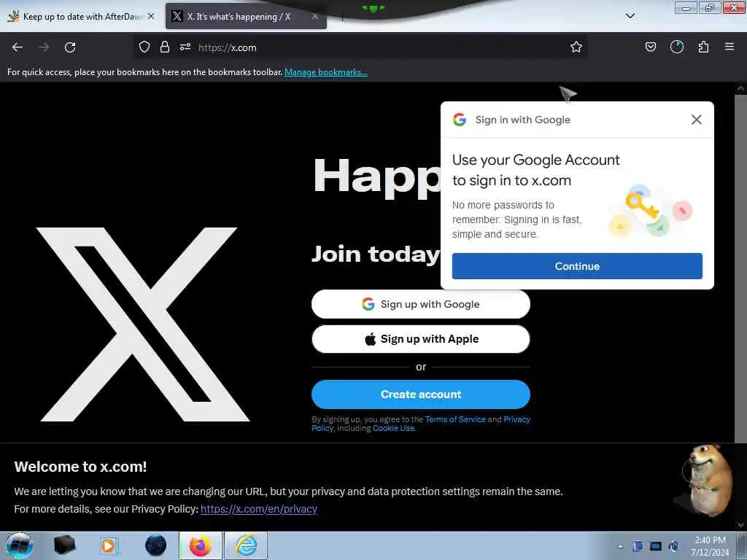The width and height of the screenshot is (747, 560).
Task: Click Sign up with Apple button
Action: click(421, 339)
